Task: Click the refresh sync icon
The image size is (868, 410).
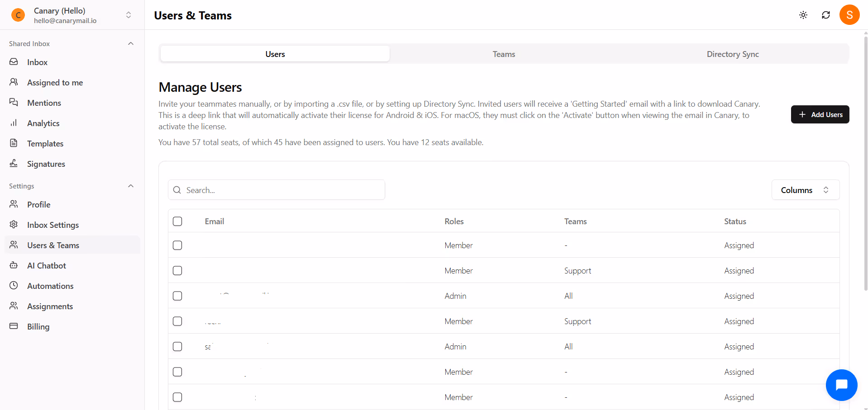Action: (x=826, y=15)
